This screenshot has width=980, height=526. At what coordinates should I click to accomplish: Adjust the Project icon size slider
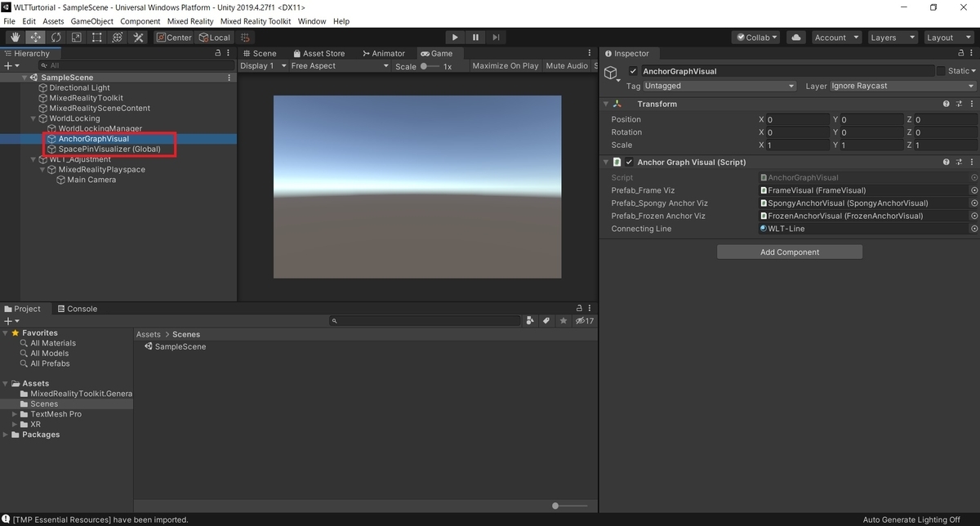572,506
